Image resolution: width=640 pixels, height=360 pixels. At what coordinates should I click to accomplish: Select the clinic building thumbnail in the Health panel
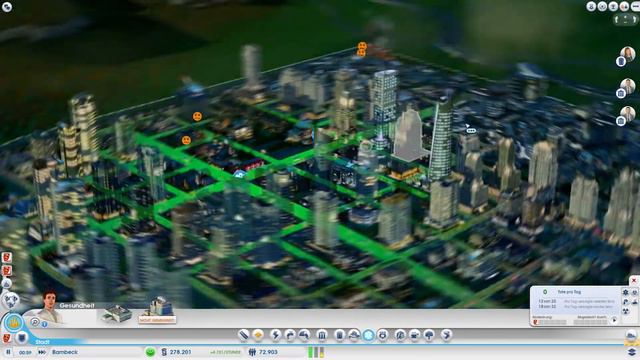(117, 314)
